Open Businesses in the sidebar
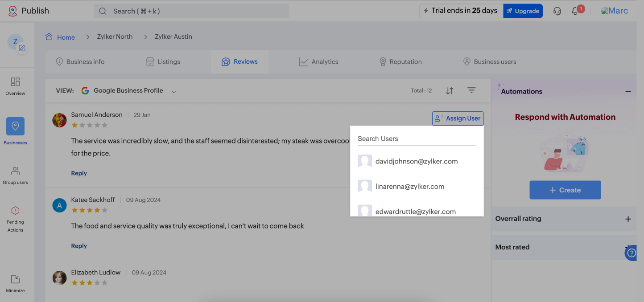 16,131
